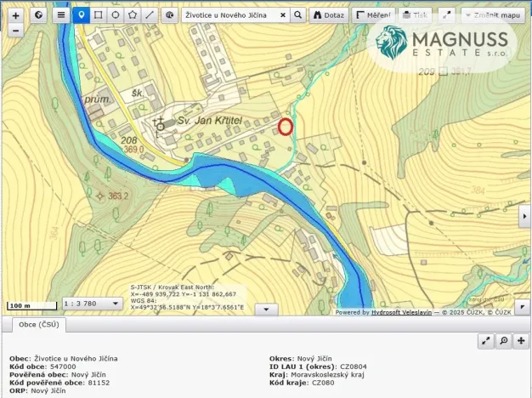Viewport: 532px width, 398px height.
Task: Click the search magnifier icon
Action: click(x=297, y=15)
